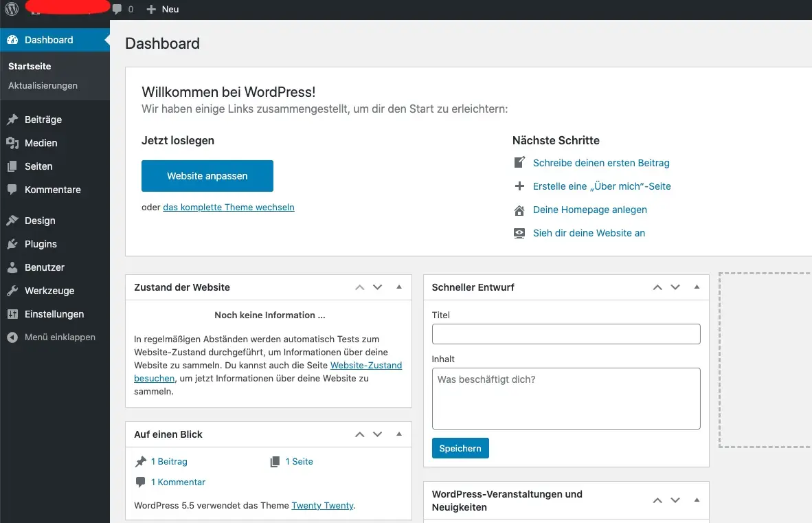Click the bubble icon next to 1 Kommentar
812x523 pixels.
click(x=140, y=482)
